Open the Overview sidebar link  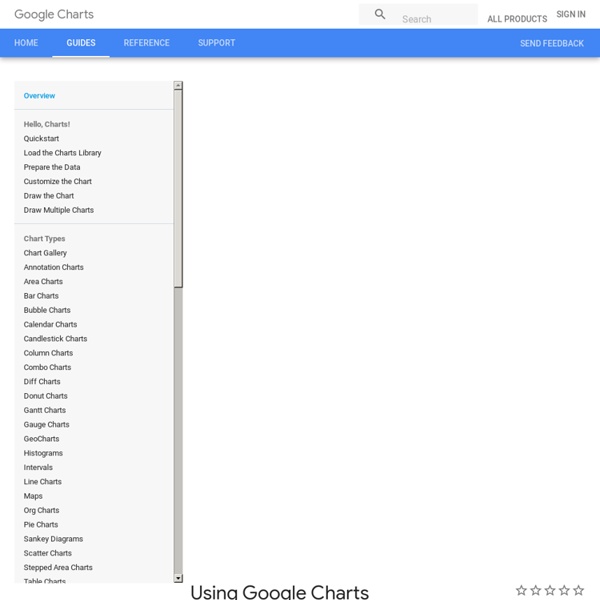39,96
